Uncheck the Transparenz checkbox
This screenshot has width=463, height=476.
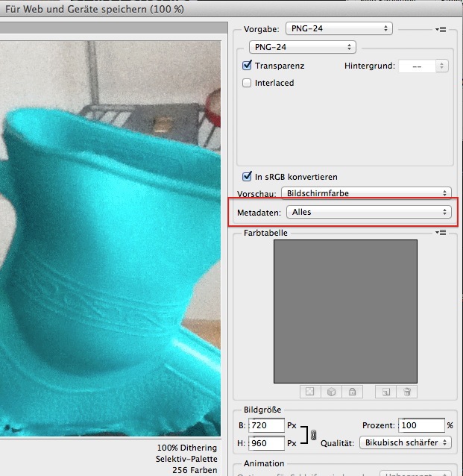(248, 66)
